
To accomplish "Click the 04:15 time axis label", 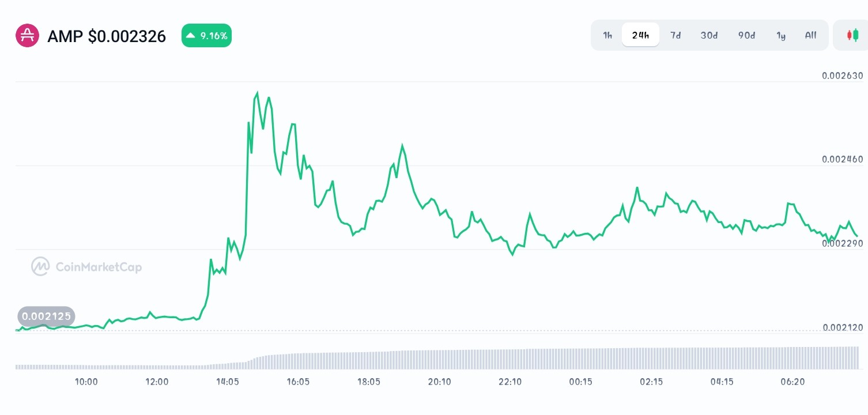I will pos(722,382).
